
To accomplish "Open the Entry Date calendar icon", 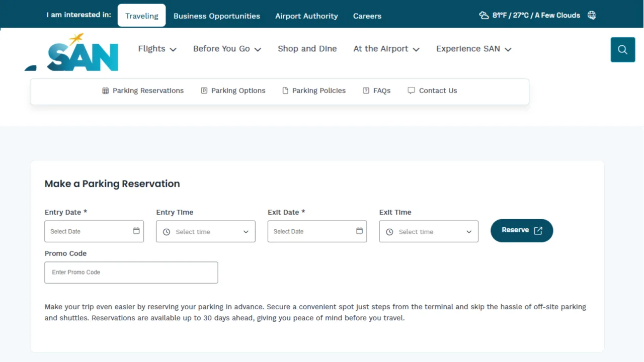I will (x=136, y=231).
